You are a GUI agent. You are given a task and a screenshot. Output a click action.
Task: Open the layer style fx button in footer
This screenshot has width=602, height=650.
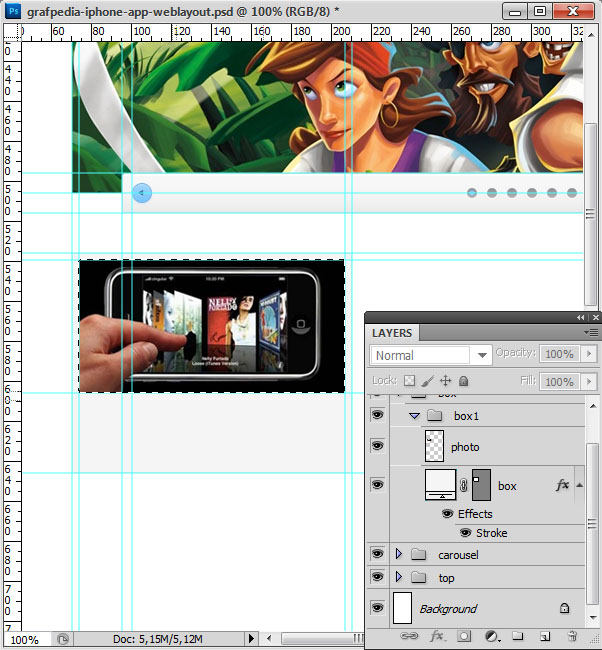(x=437, y=636)
